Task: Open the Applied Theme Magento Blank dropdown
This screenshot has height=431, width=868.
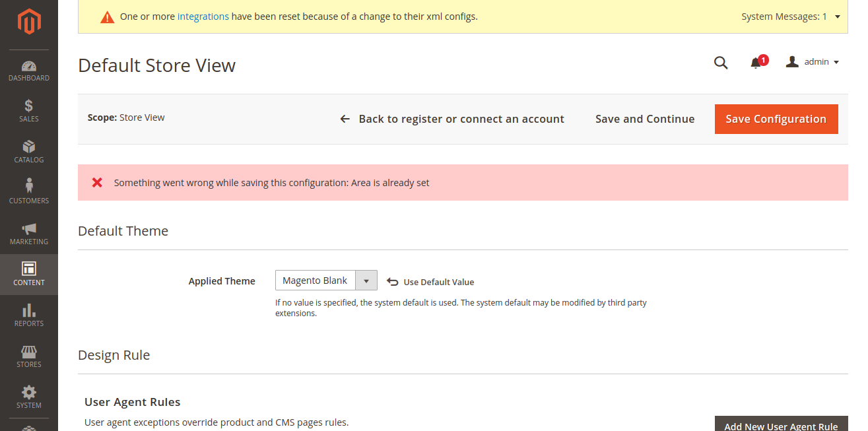Action: pyautogui.click(x=326, y=281)
